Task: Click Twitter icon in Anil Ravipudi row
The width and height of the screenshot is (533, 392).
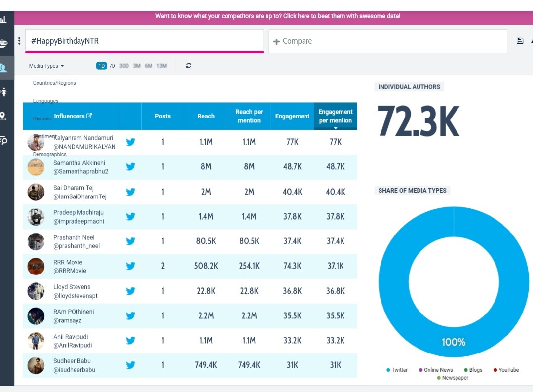Action: click(130, 340)
